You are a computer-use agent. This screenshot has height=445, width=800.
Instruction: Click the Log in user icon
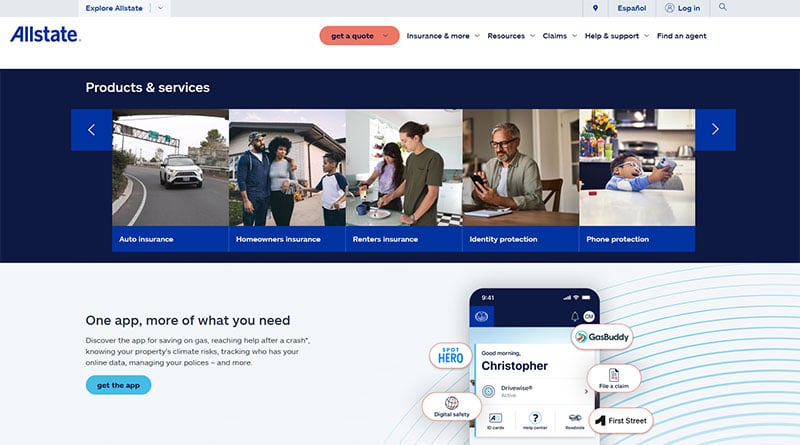click(x=670, y=8)
